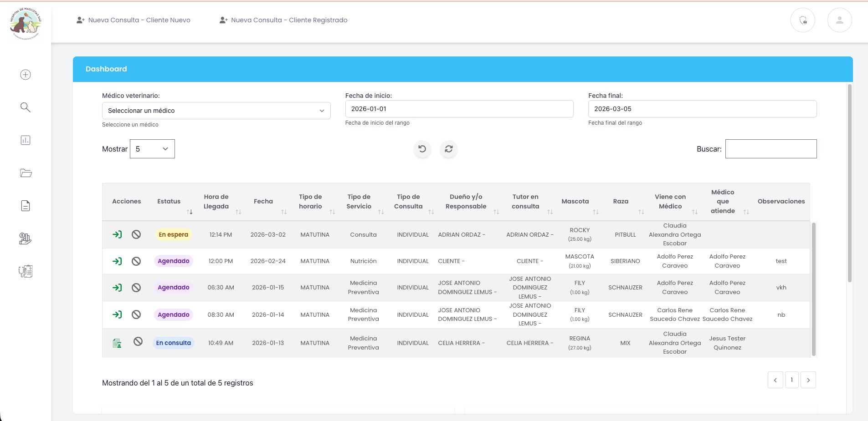Open the medical records stethoscope sidebar icon
The image size is (868, 421).
25,271
